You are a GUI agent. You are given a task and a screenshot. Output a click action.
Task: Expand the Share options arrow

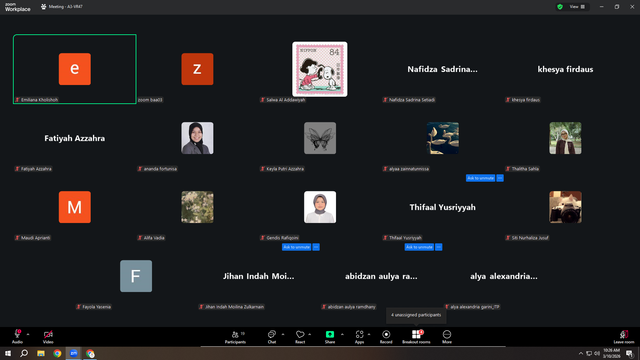tap(342, 334)
